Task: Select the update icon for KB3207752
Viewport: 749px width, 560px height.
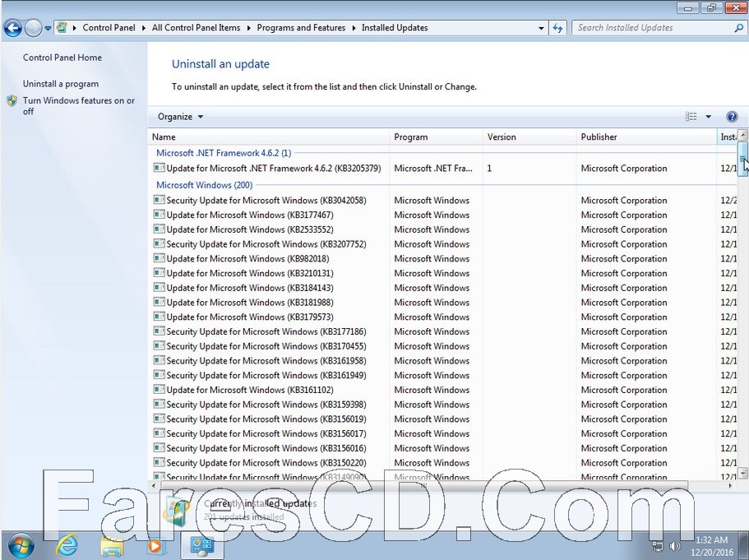Action: click(159, 243)
